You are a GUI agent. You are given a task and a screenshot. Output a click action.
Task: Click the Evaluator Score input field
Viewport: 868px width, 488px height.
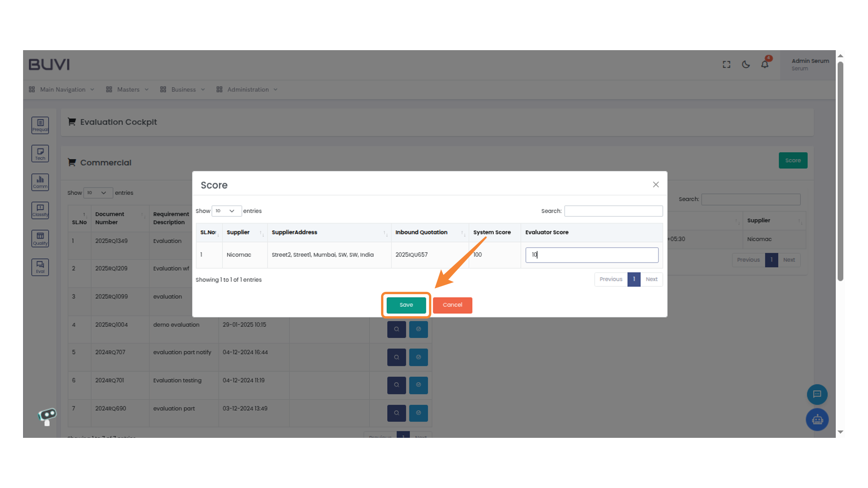[x=592, y=255]
